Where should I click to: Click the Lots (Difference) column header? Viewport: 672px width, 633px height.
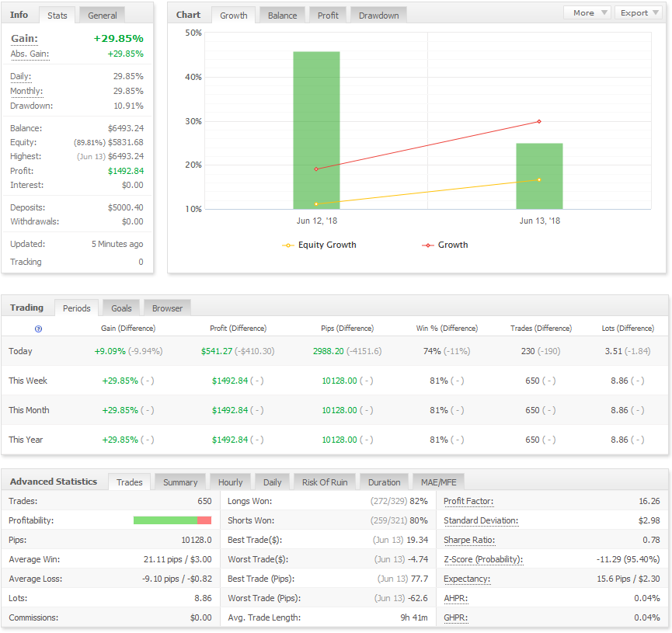point(628,329)
